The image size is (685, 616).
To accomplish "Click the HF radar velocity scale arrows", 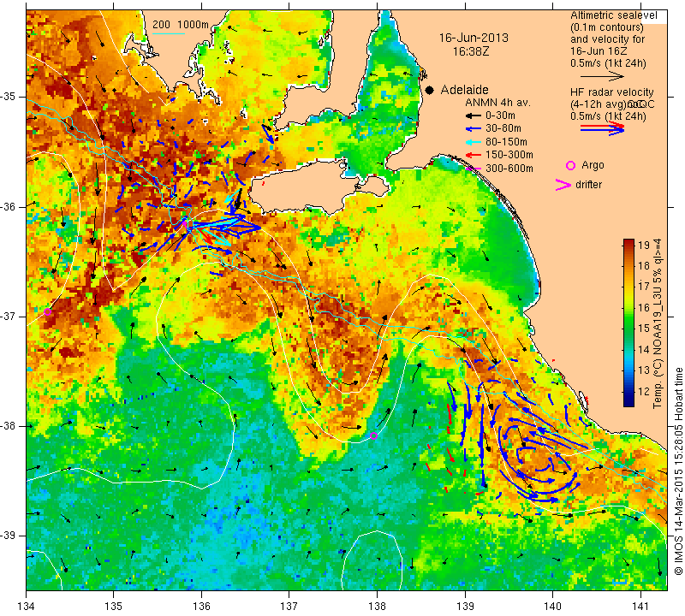I will pos(603,127).
